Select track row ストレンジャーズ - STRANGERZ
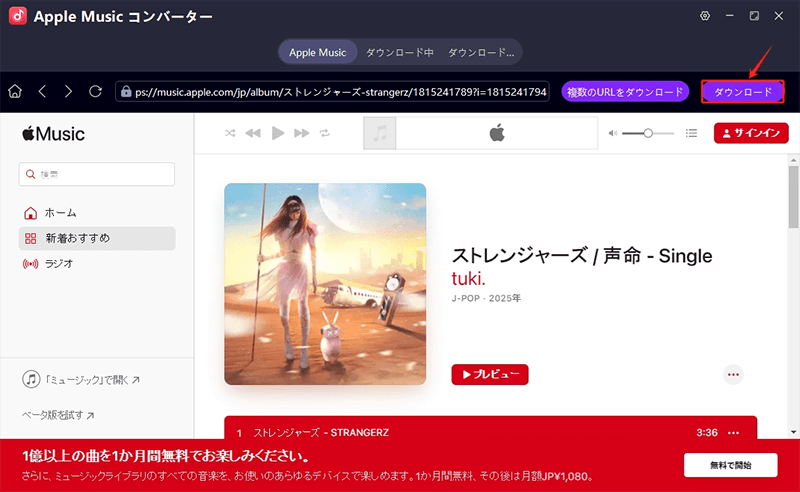800x492 pixels. click(x=490, y=428)
